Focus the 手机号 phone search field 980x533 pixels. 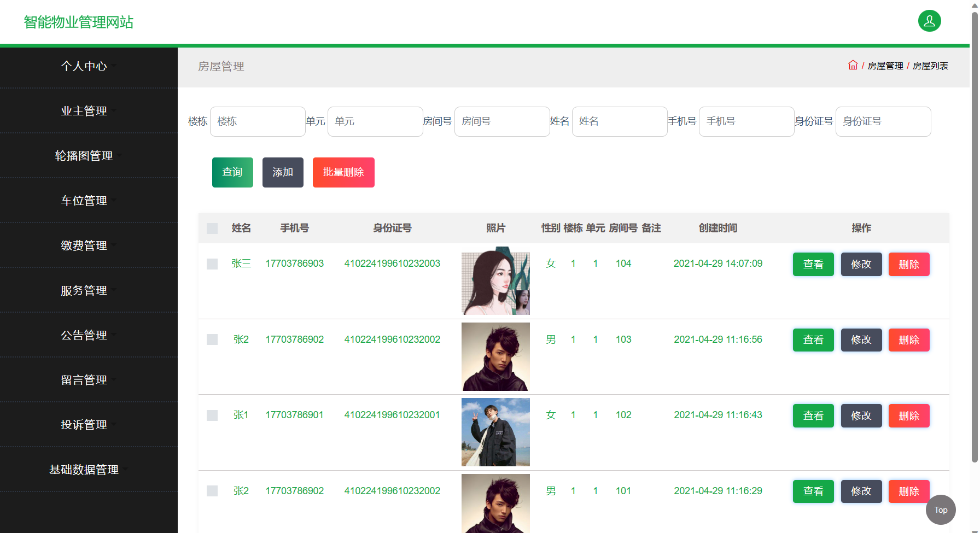746,121
